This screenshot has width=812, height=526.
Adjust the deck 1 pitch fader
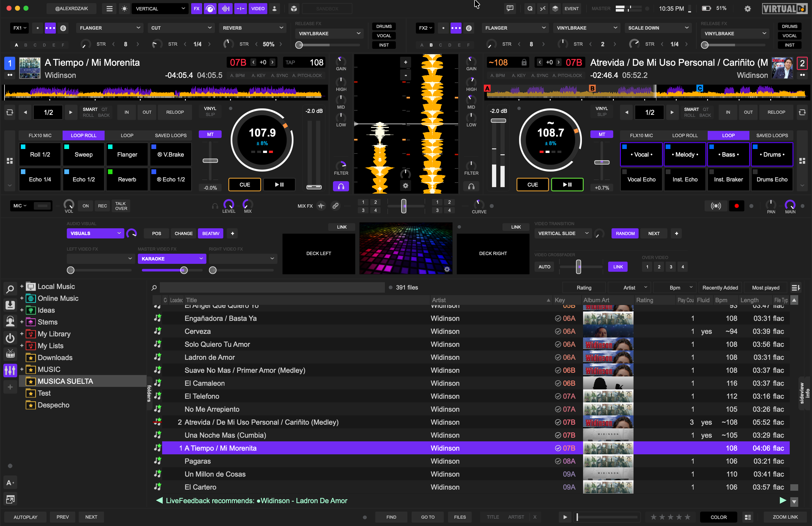tap(210, 161)
